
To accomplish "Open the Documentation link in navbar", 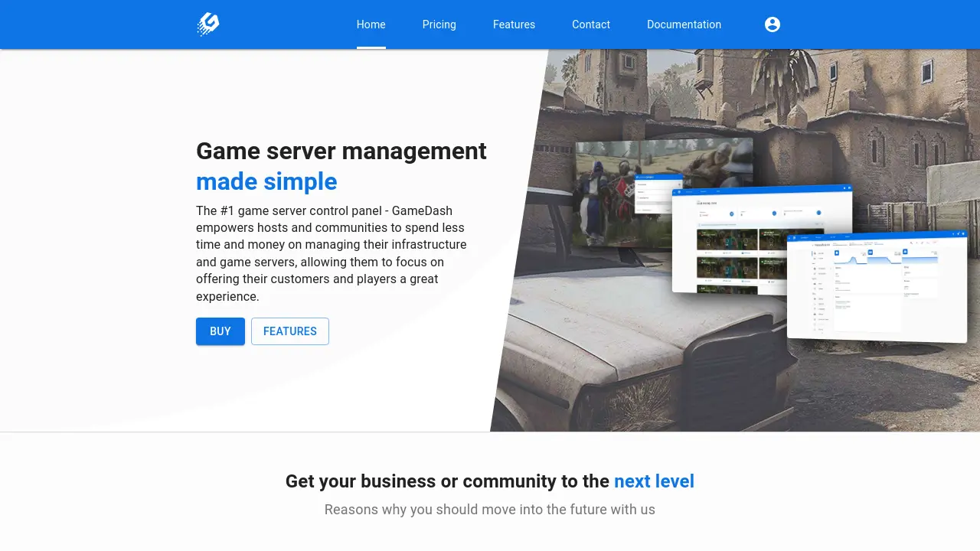I will click(x=684, y=24).
